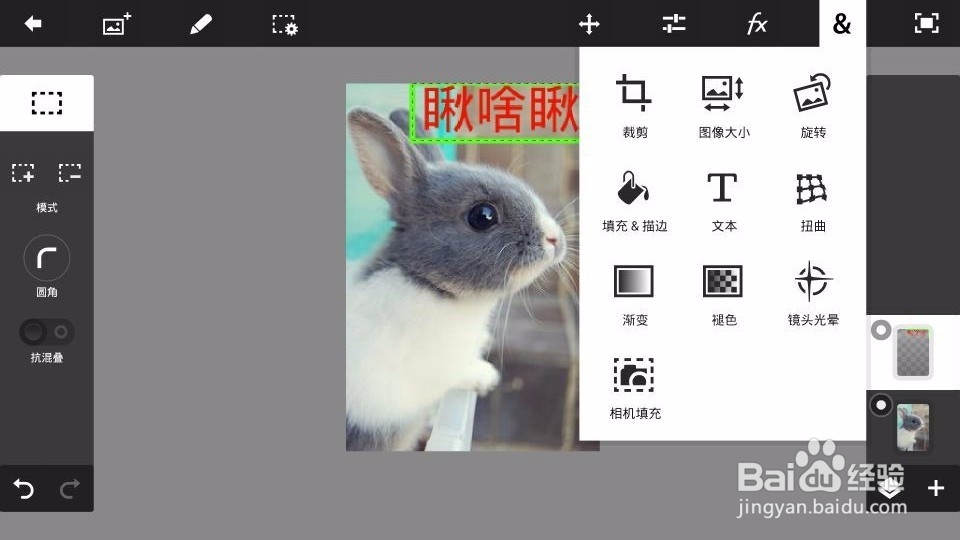960x540 pixels.
Task: Select the pencil draw tool
Action: click(201, 24)
